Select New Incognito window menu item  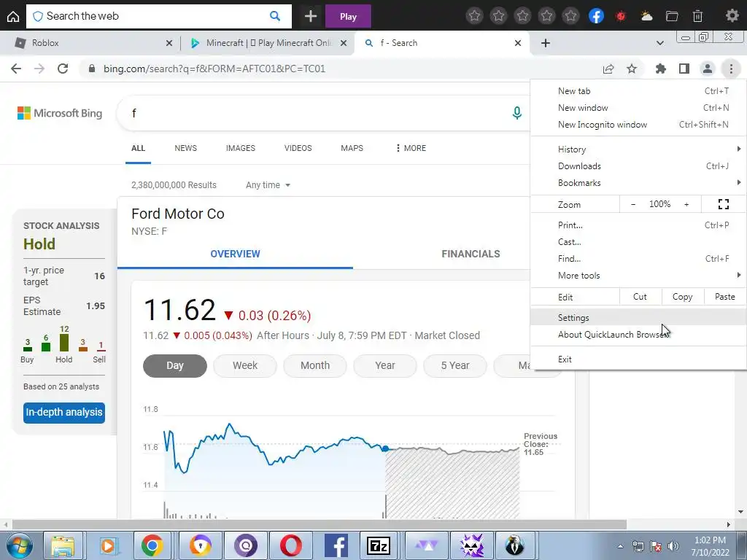pos(638,124)
